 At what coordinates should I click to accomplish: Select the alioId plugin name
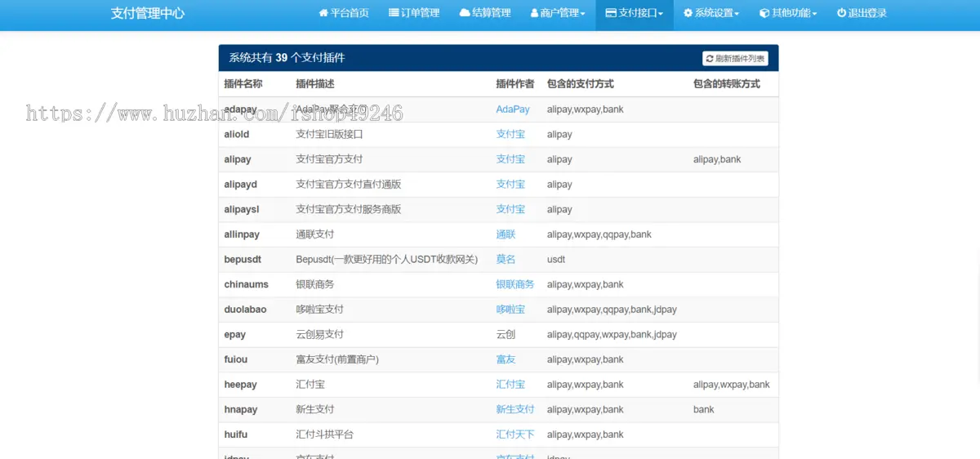(x=237, y=134)
